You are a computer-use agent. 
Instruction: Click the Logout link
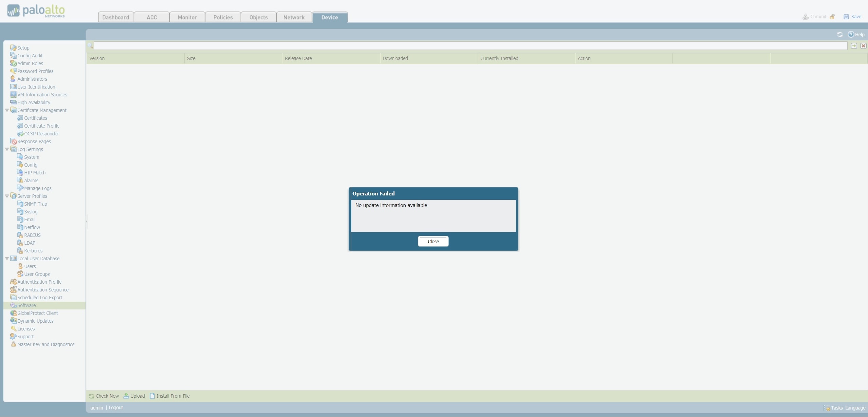115,407
